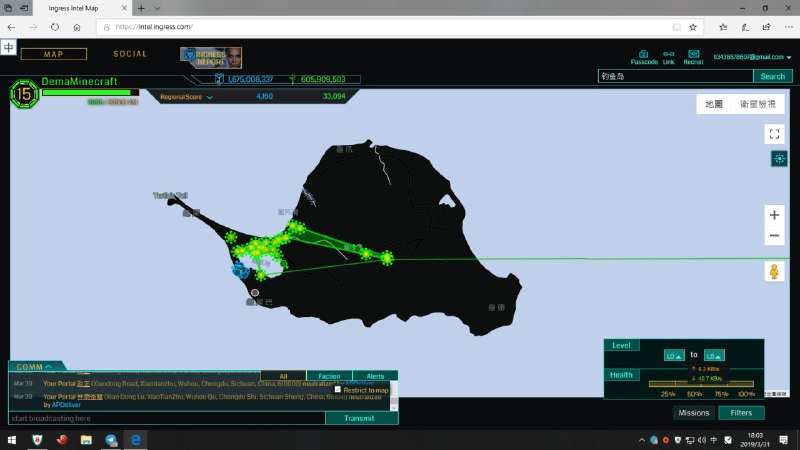Select the Street View pegman
Viewport: 800px width, 450px height.
[774, 271]
